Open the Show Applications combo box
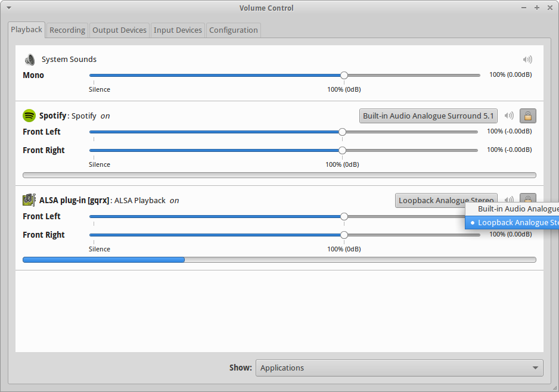This screenshot has width=559, height=392. [399, 368]
